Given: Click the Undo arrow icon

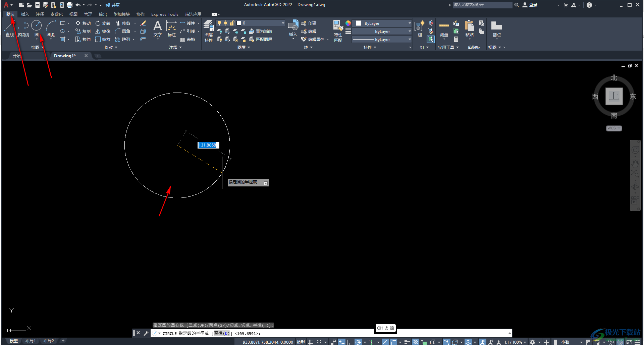Looking at the screenshot, I should (x=78, y=5).
